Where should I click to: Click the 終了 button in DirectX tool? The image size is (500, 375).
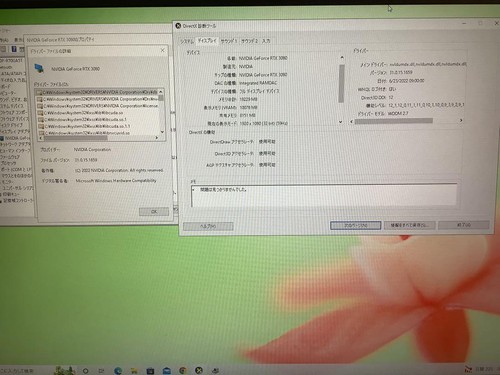pos(464,225)
